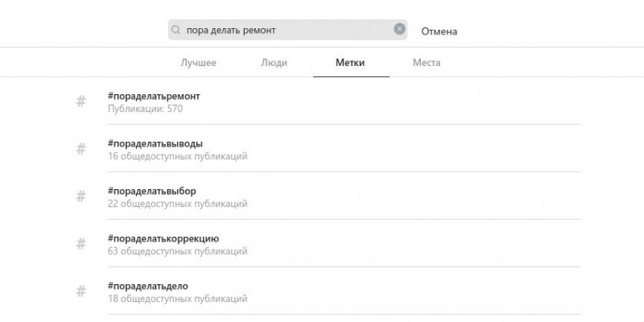The height and width of the screenshot is (322, 644).
Task: Click inside the search field text
Action: 231,30
